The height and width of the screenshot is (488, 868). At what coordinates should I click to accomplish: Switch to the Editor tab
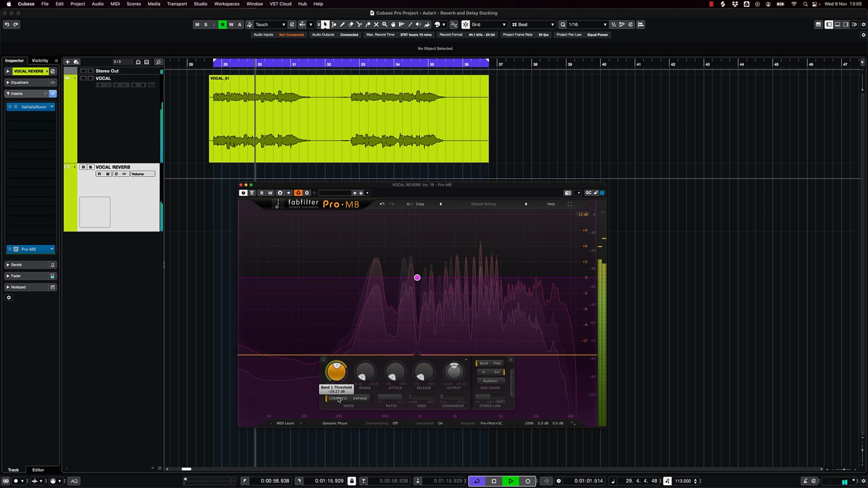pos(38,470)
